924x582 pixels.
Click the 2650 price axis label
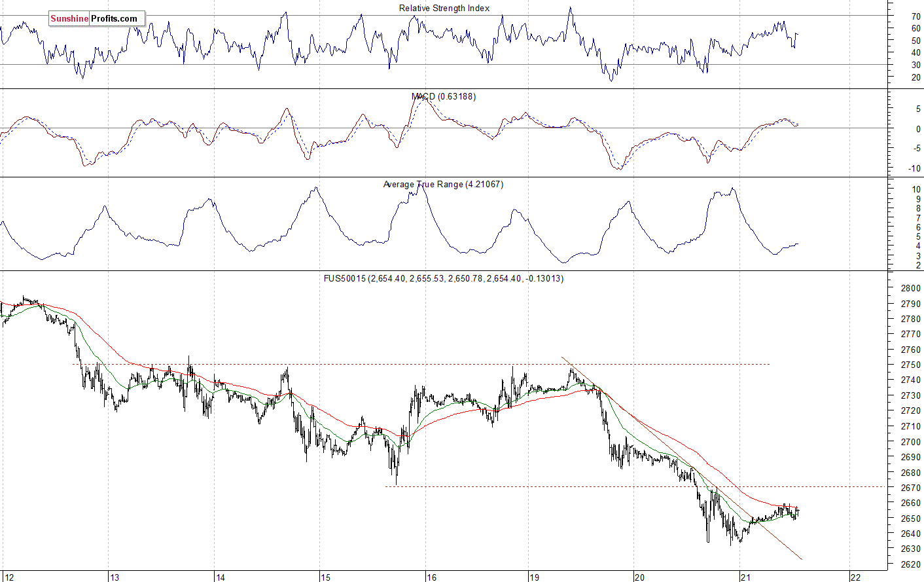click(x=911, y=518)
